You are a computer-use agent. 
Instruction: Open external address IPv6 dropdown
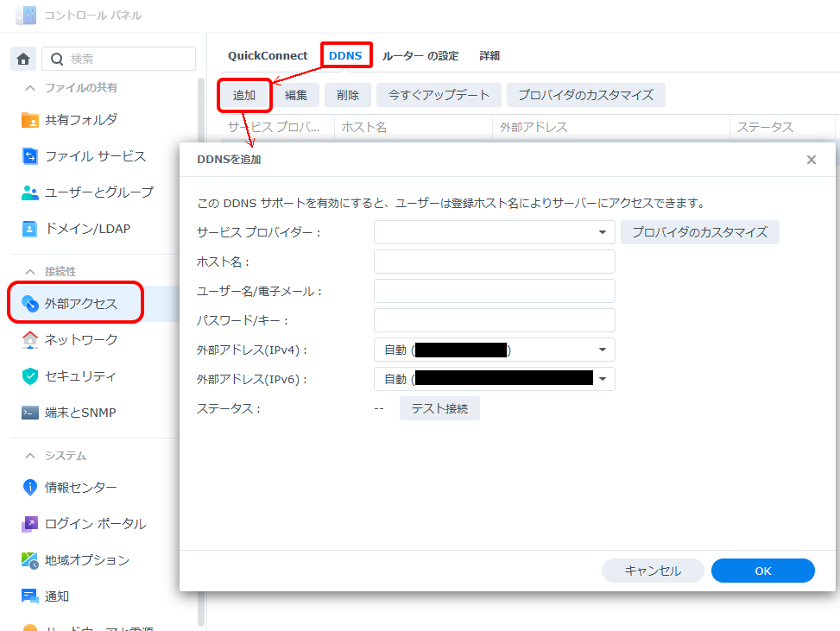point(602,379)
